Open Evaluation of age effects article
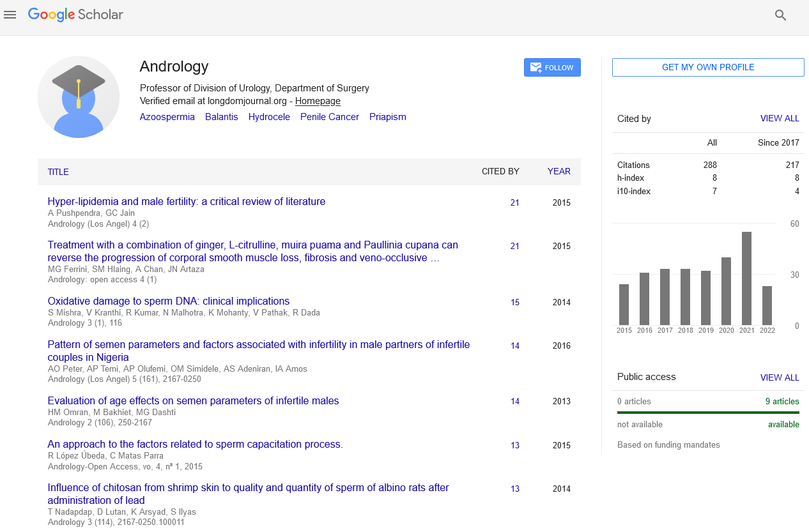 tap(193, 400)
